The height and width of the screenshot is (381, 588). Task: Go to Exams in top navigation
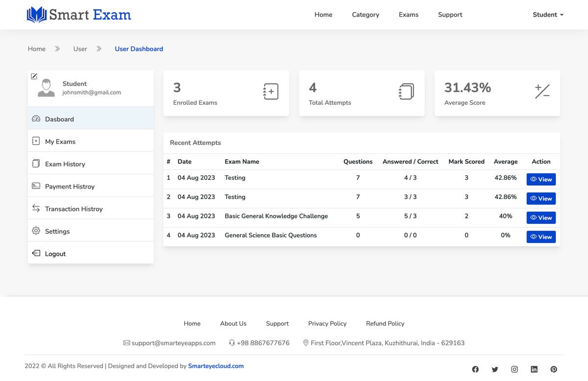pos(408,15)
